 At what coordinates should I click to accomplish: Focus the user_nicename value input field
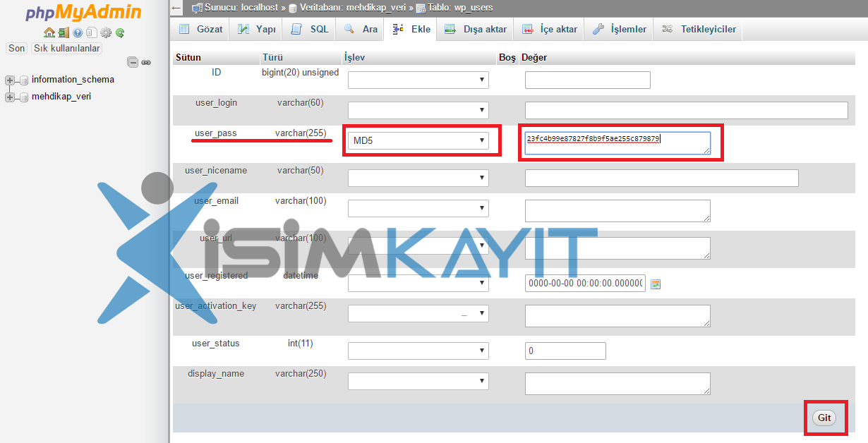[661, 178]
